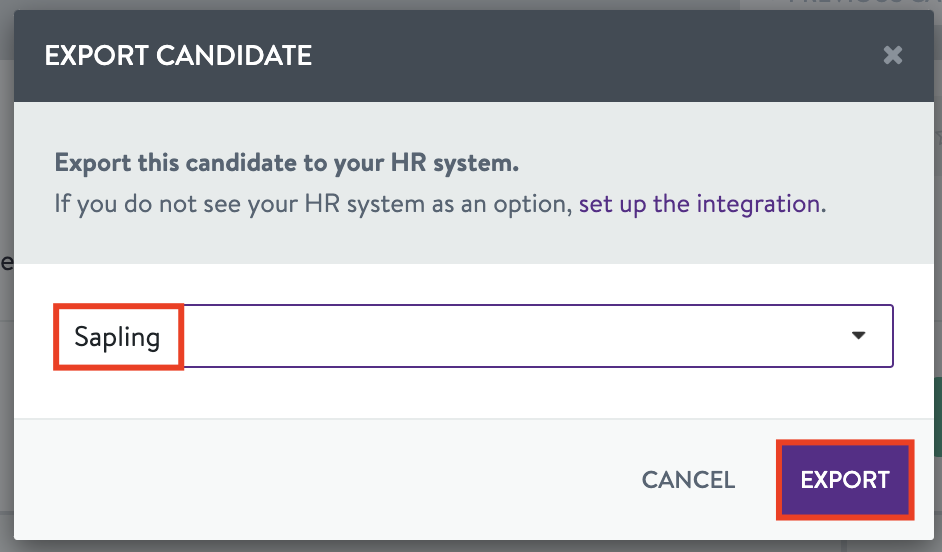
Task: Close the Export Candidate dialog with X
Action: point(893,55)
